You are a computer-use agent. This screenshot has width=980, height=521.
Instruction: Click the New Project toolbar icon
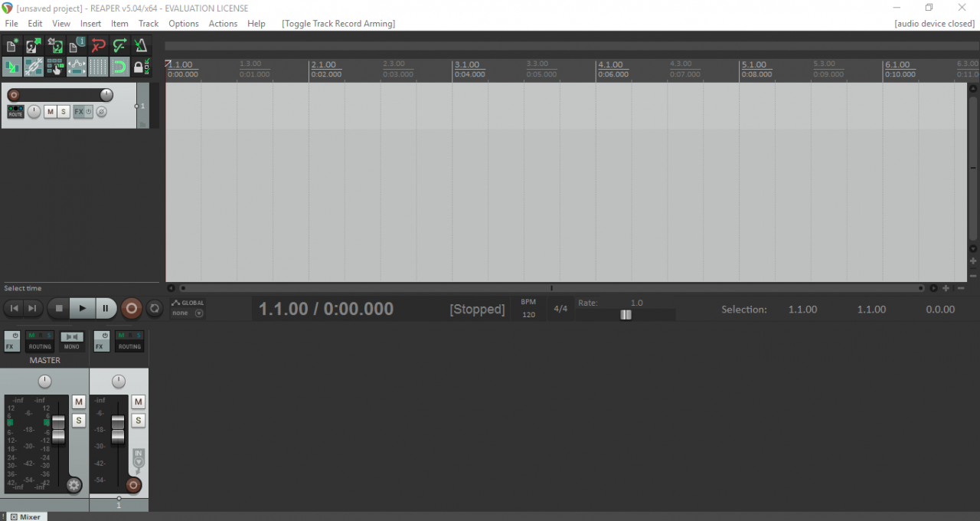tap(11, 46)
